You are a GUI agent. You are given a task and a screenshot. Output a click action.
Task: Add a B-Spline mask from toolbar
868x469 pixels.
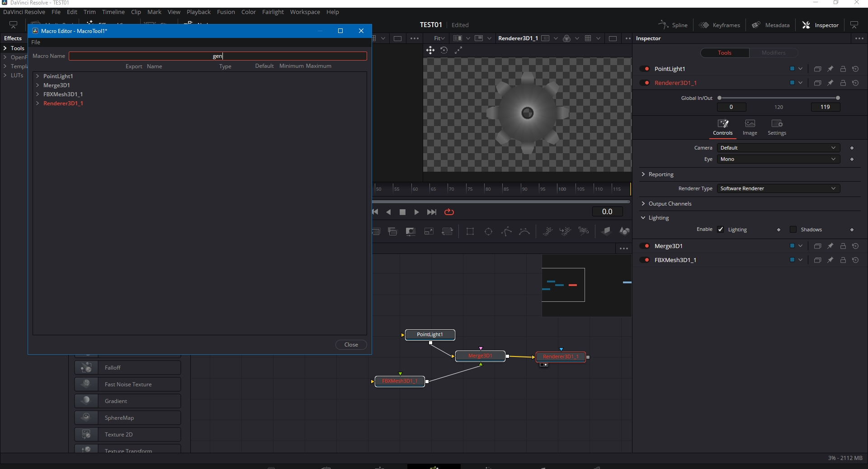point(524,231)
